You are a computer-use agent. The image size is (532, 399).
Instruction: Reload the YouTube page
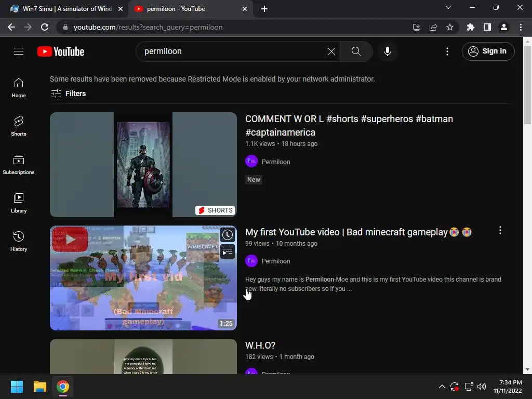coord(45,27)
